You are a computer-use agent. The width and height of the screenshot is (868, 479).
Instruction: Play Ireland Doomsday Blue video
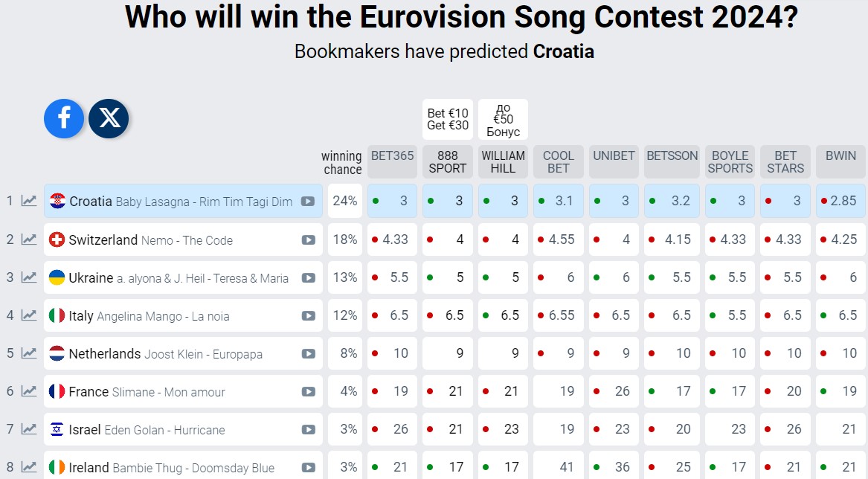[x=307, y=468]
